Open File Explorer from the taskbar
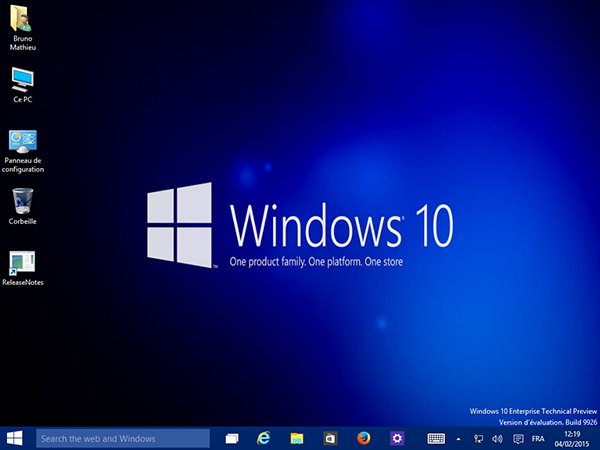 [297, 438]
